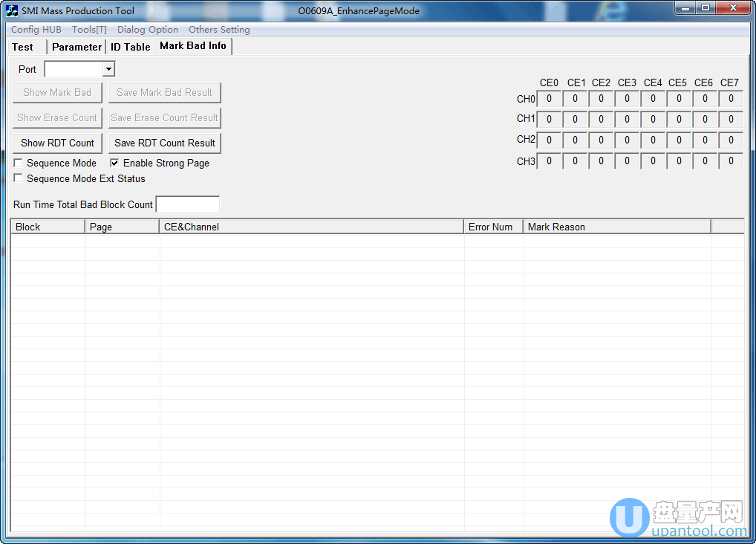The height and width of the screenshot is (544, 756).
Task: Click the Run Time Total Bad Block Count field
Action: tap(188, 204)
